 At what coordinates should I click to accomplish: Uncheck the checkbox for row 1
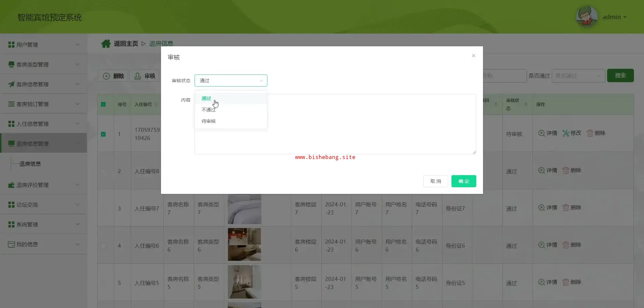click(x=103, y=134)
